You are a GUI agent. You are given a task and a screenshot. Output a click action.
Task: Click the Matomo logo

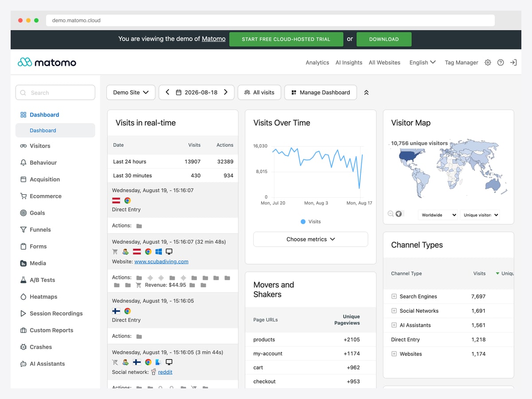(x=47, y=62)
